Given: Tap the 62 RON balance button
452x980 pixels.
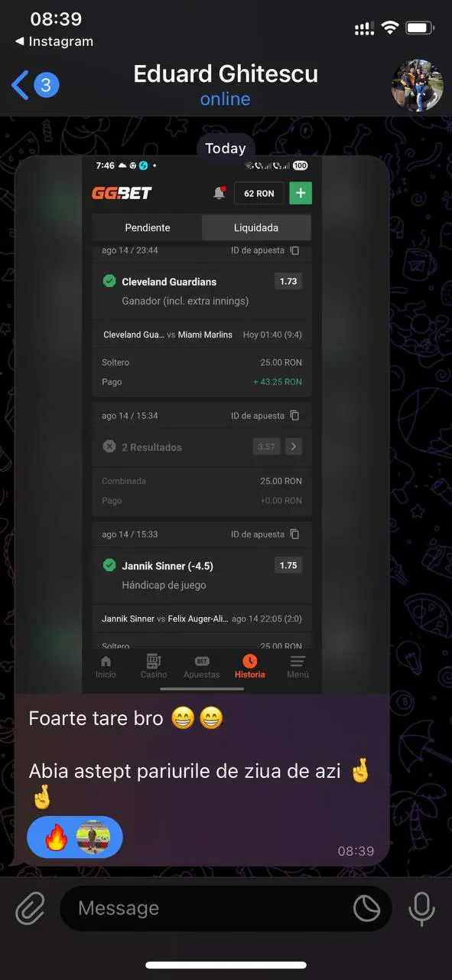Looking at the screenshot, I should [259, 194].
